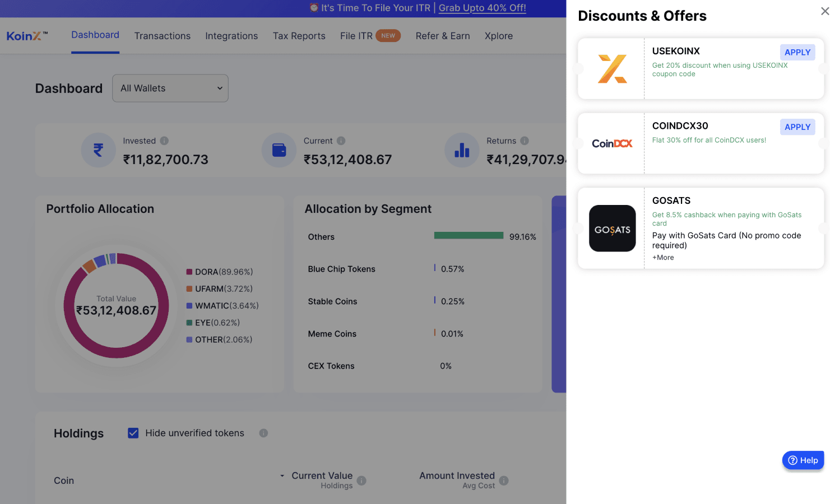Click the Meme Coins segment row
The width and height of the screenshot is (835, 504).
click(419, 334)
